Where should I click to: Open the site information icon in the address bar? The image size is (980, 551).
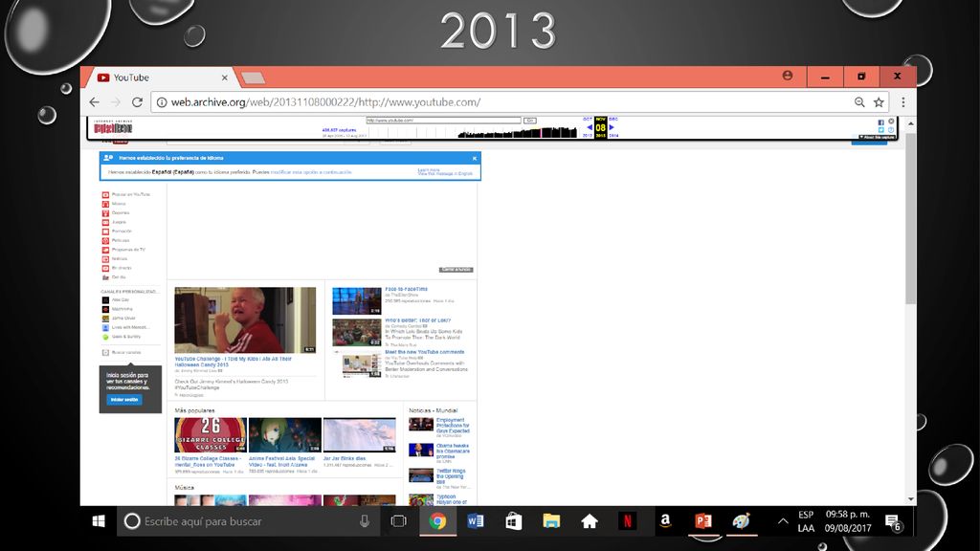pyautogui.click(x=161, y=102)
